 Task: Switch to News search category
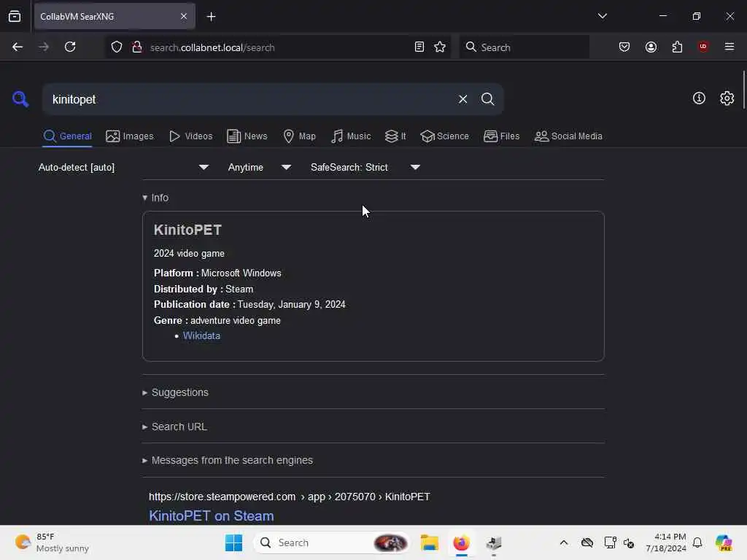pos(247,136)
